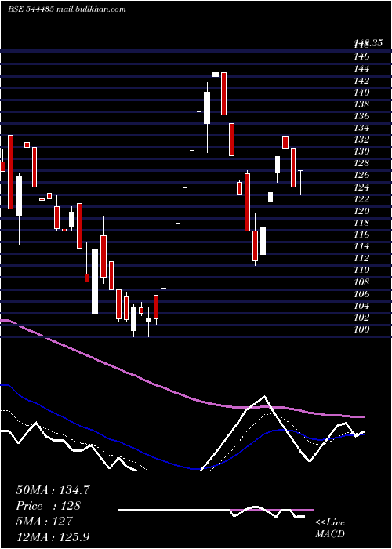
Task: Click the BSE 544485 chart title
Action: pyautogui.click(x=31, y=9)
